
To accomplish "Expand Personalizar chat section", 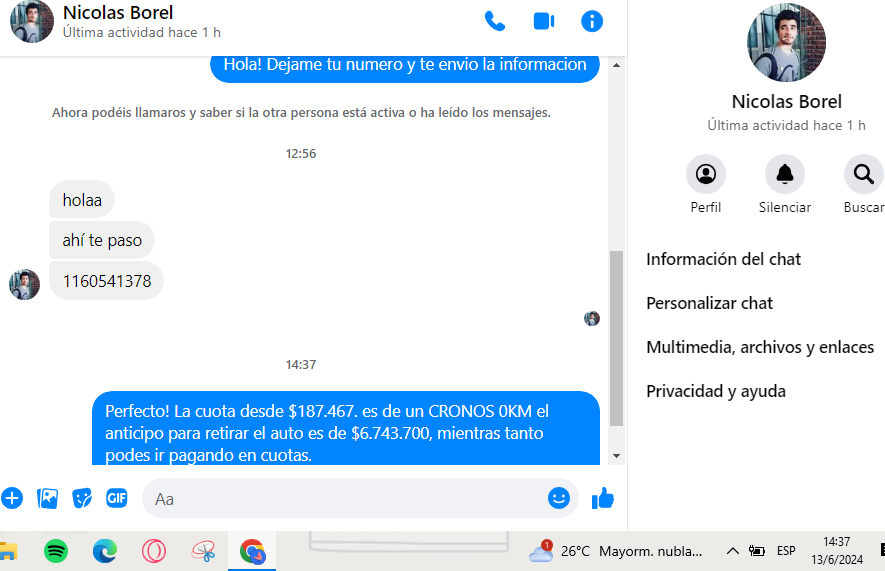I will pyautogui.click(x=710, y=303).
